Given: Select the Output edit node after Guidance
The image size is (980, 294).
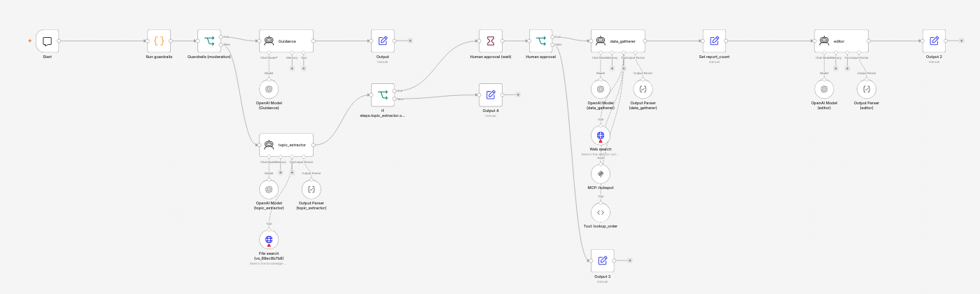Looking at the screenshot, I should pos(383,41).
